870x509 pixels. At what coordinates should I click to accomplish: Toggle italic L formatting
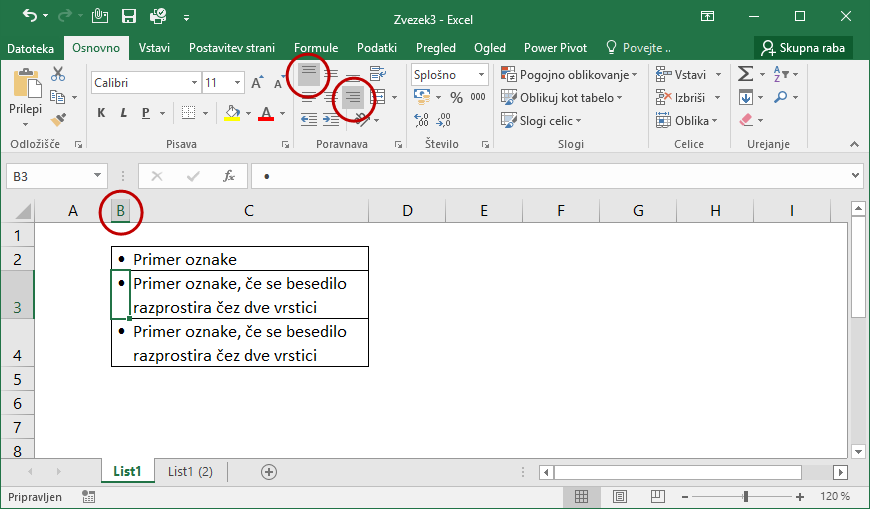[x=123, y=113]
